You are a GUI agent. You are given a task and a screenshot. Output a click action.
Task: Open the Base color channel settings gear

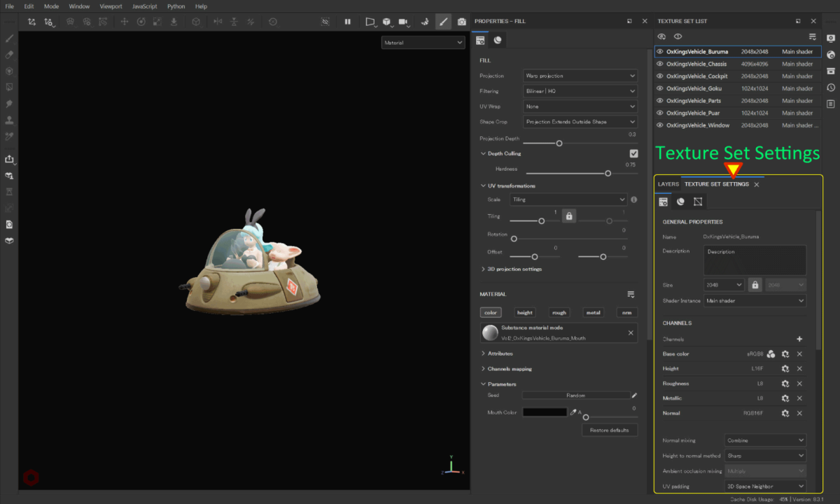785,353
